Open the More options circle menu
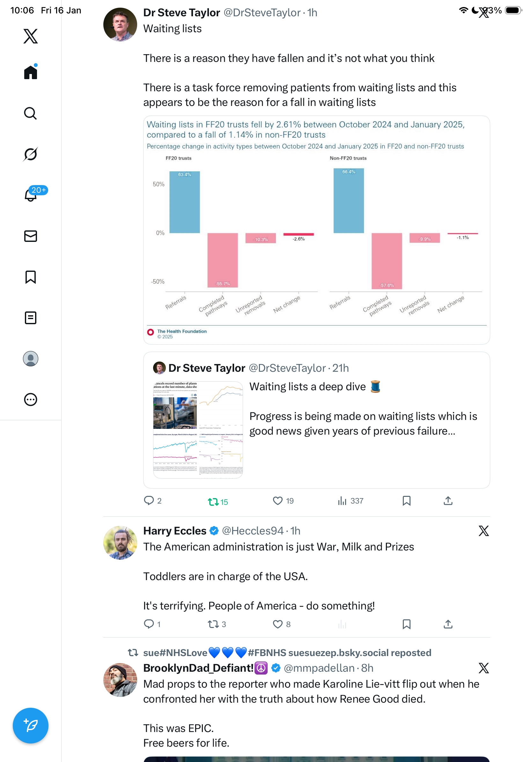This screenshot has height=762, width=532. [x=31, y=400]
